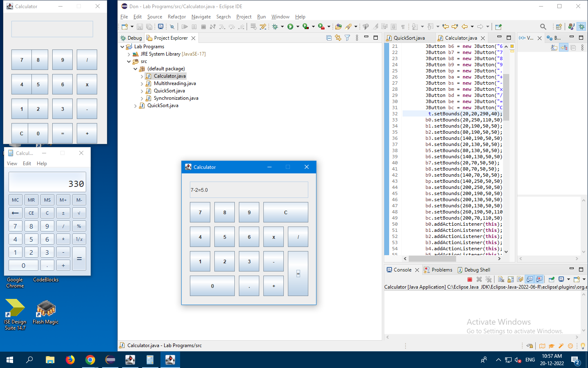The height and width of the screenshot is (368, 588).
Task: Click the Pin Console icon
Action: 552,279
